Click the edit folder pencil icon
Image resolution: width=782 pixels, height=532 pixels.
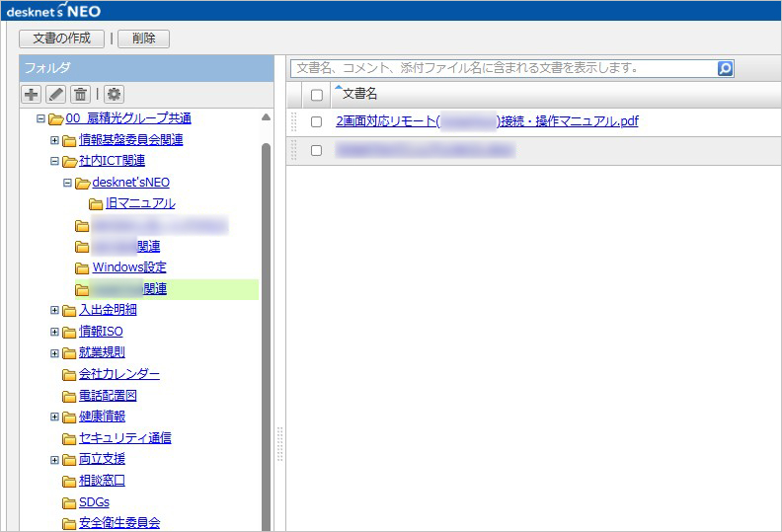tap(56, 94)
